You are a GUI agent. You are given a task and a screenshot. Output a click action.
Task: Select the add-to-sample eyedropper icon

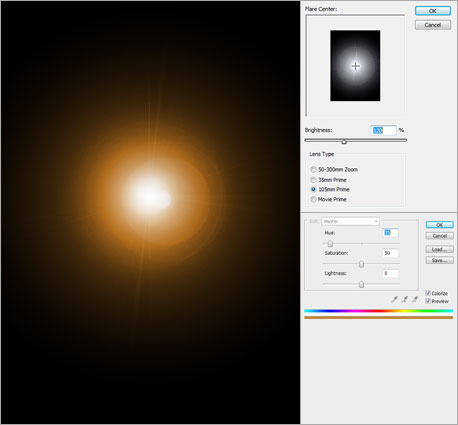[x=405, y=299]
